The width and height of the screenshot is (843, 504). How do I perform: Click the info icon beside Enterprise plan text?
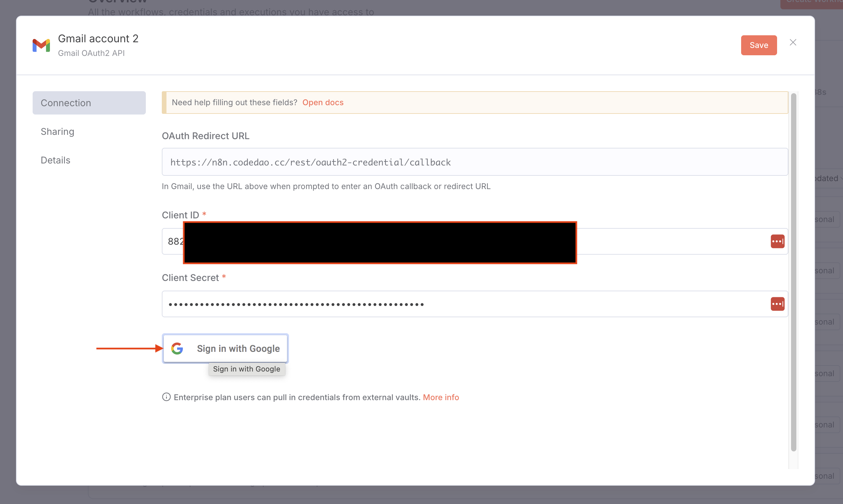coord(166,397)
